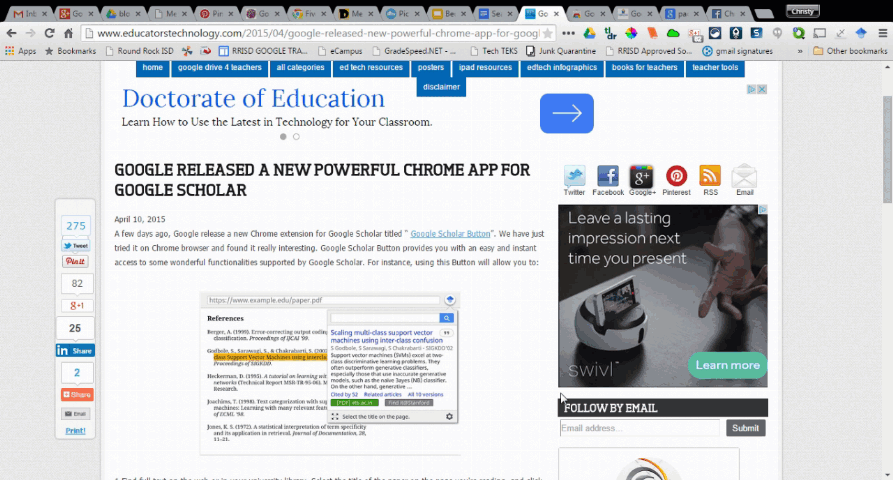Open the 'edtech infographics' menu item

tap(562, 68)
